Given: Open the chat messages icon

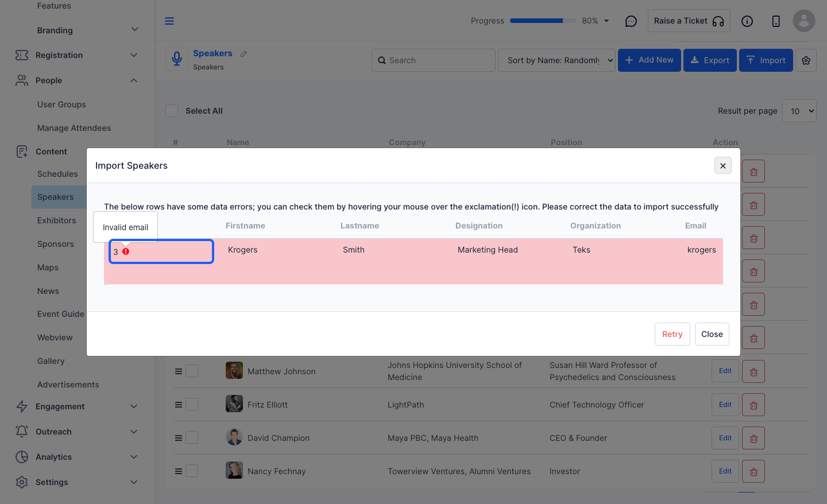Looking at the screenshot, I should tap(631, 21).
